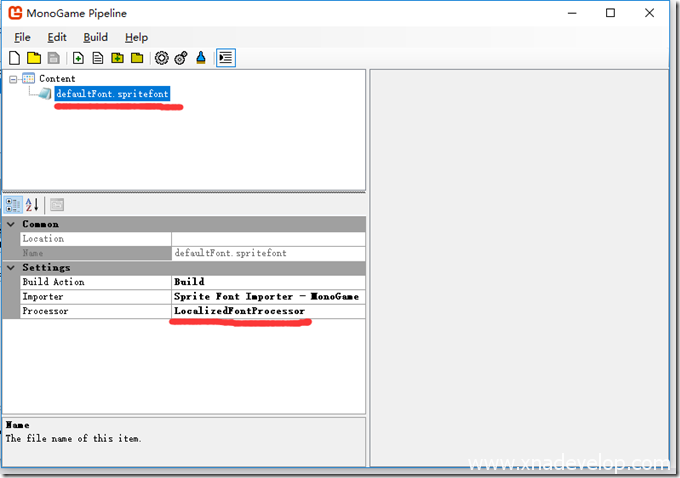This screenshot has height=478, width=680.
Task: Click the New Item toolbar icon
Action: [78, 58]
